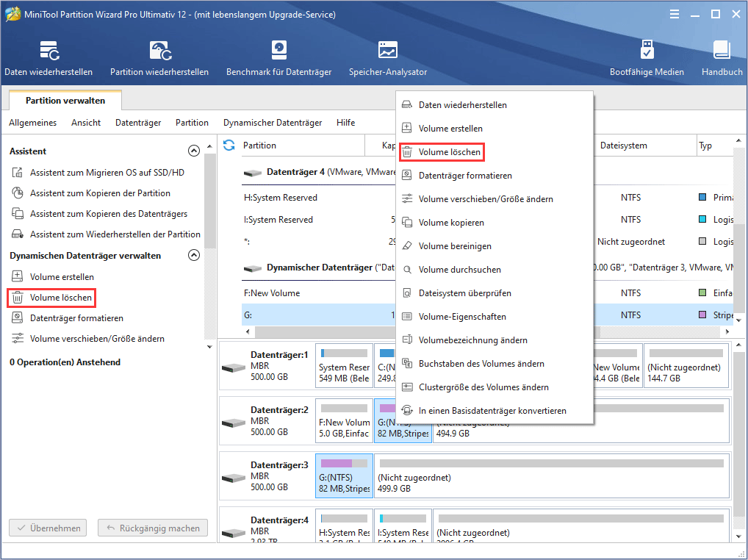Select Datenträger:2 in disk map
This screenshot has width=748, height=560.
267,421
